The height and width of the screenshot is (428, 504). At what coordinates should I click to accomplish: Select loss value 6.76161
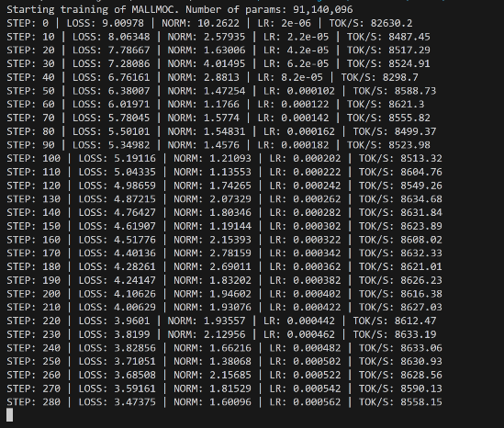coord(129,77)
